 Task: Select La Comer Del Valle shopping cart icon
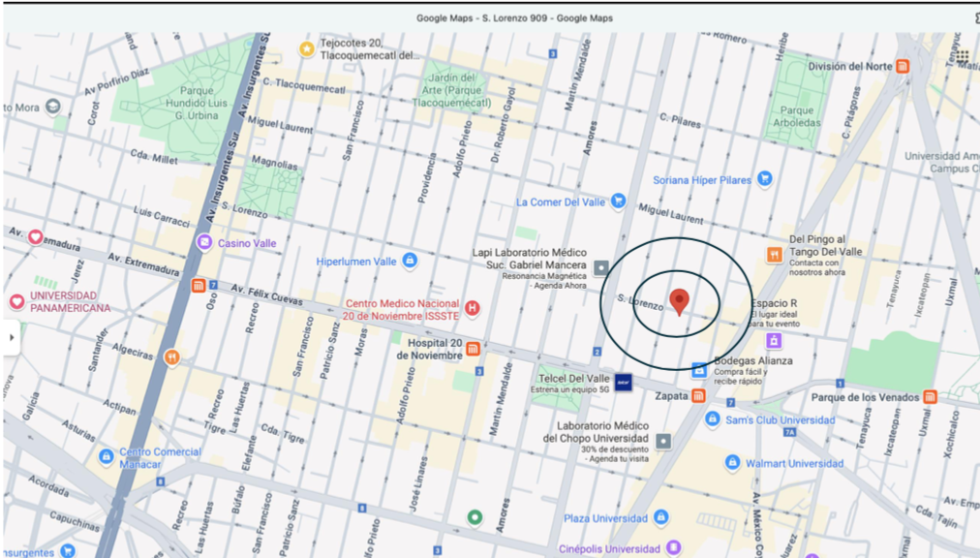pos(618,201)
